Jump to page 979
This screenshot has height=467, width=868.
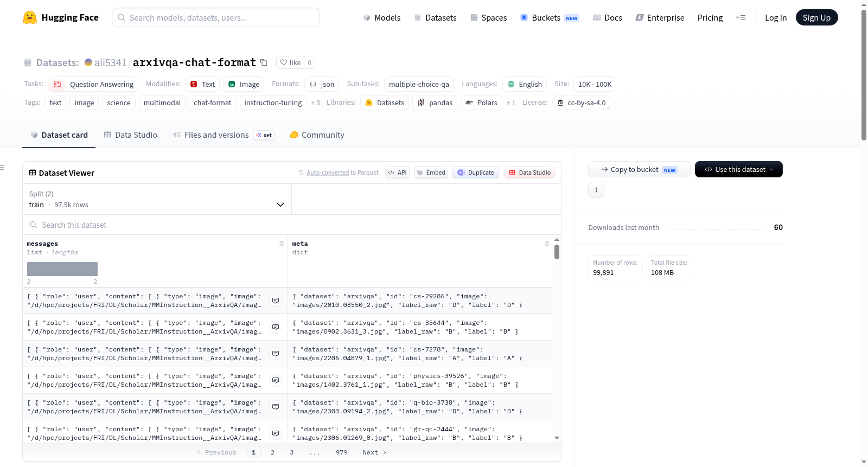[x=342, y=452]
